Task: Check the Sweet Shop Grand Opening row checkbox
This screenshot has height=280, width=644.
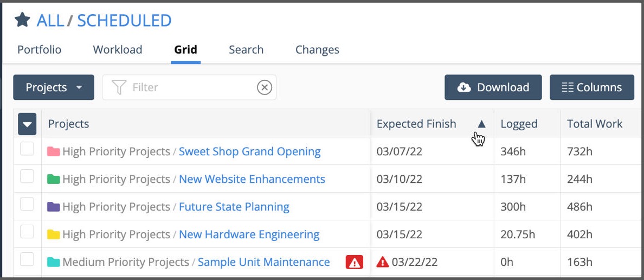Action: tap(27, 149)
